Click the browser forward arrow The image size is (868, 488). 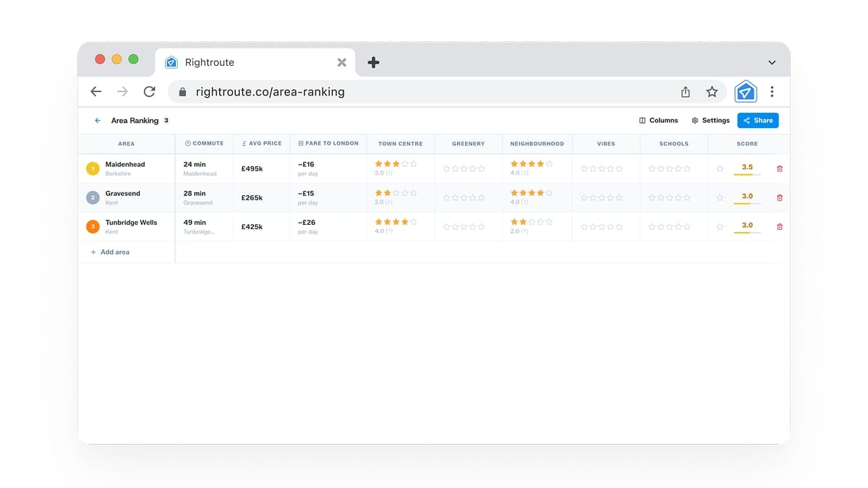point(122,92)
